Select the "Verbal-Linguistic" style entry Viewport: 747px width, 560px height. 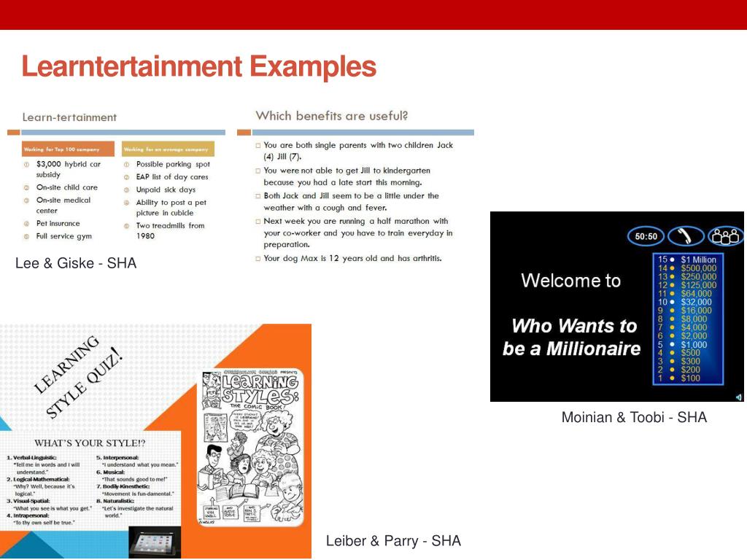tap(43, 464)
